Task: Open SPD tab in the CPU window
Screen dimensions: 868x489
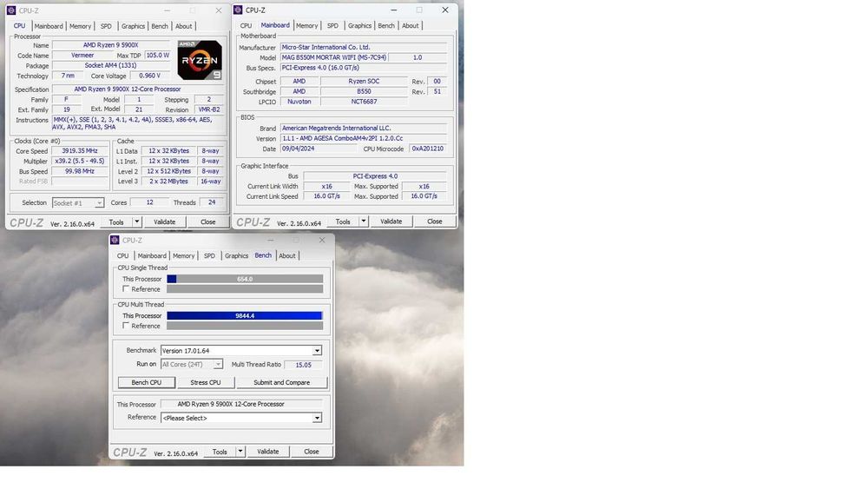Action: pos(106,26)
